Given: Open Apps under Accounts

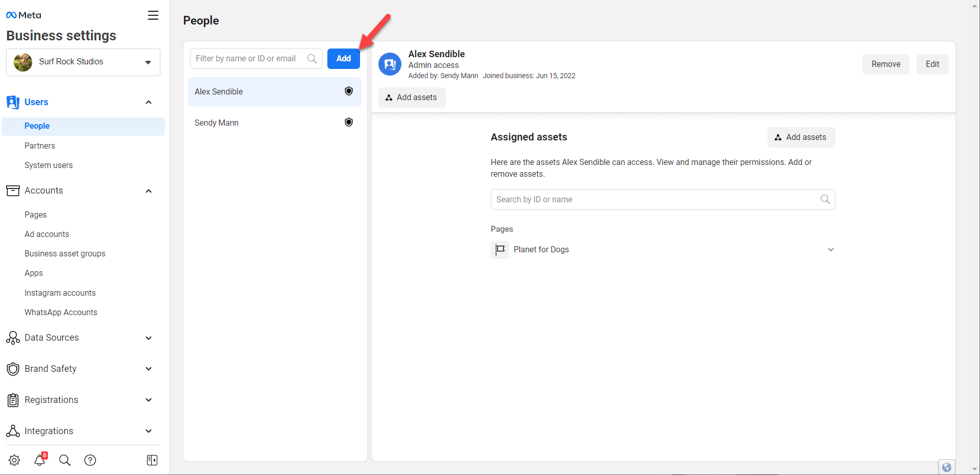Looking at the screenshot, I should click(34, 273).
